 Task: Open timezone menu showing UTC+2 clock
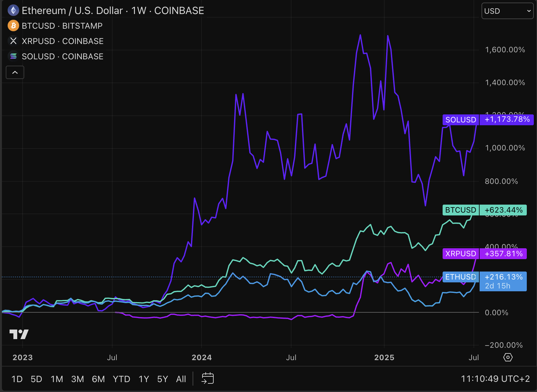point(495,379)
